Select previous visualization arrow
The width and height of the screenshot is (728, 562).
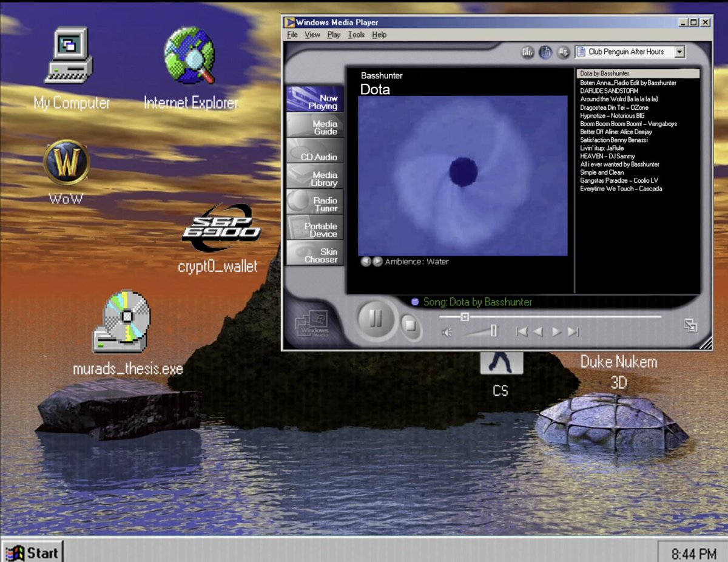(366, 262)
